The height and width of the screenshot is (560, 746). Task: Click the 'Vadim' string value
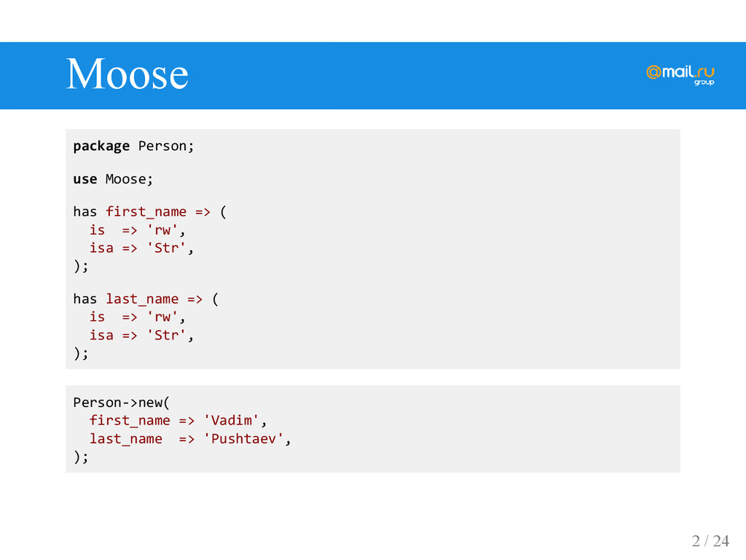tap(231, 421)
